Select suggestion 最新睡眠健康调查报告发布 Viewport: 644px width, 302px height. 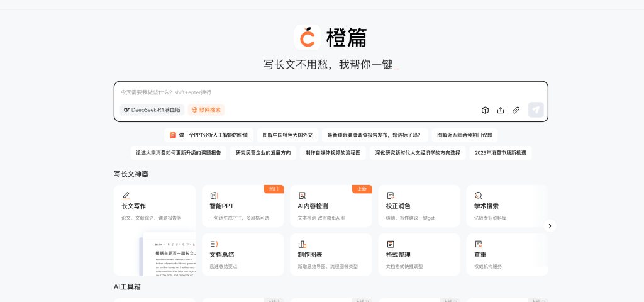(375, 135)
